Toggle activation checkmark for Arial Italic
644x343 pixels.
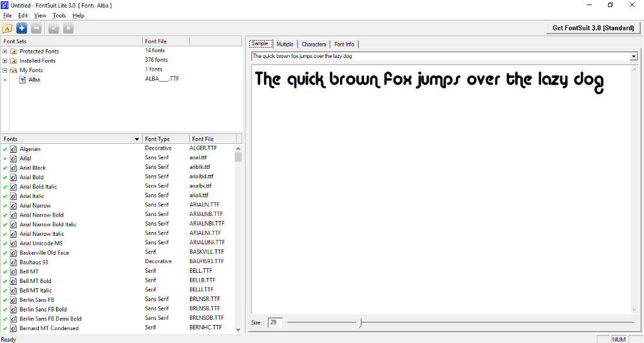[x=5, y=197]
